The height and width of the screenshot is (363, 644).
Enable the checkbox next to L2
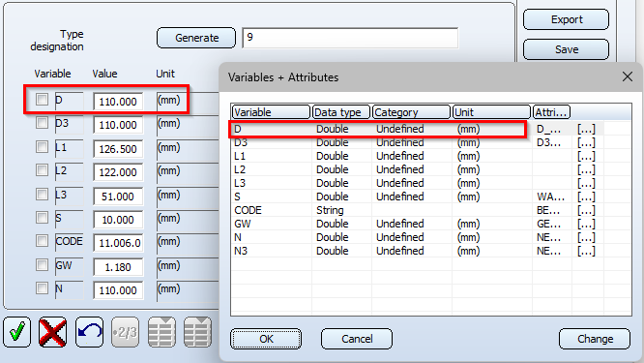(42, 169)
